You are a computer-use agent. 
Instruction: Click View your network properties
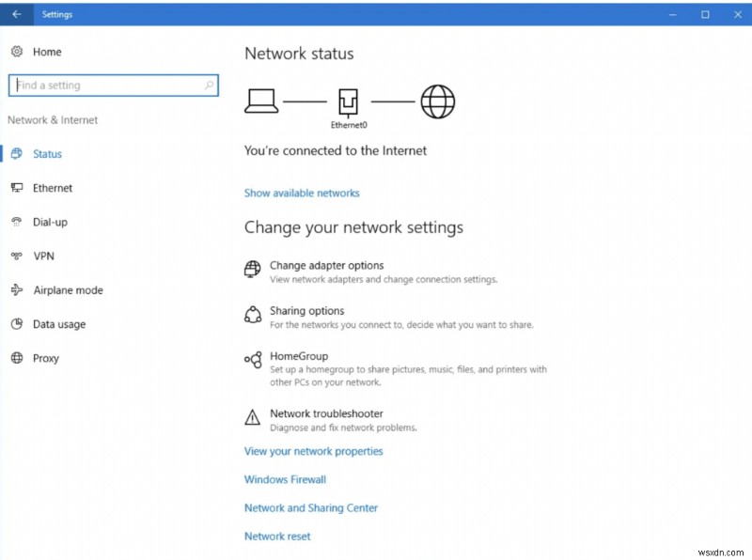(x=313, y=451)
